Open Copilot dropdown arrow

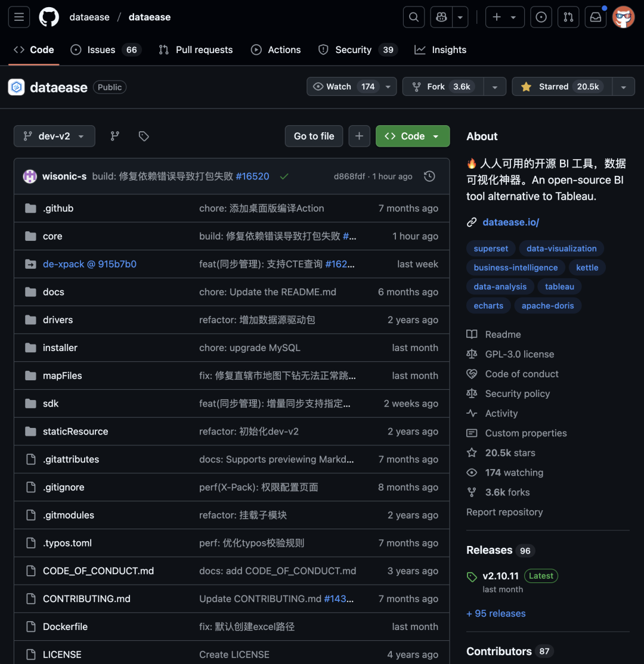[x=460, y=17]
